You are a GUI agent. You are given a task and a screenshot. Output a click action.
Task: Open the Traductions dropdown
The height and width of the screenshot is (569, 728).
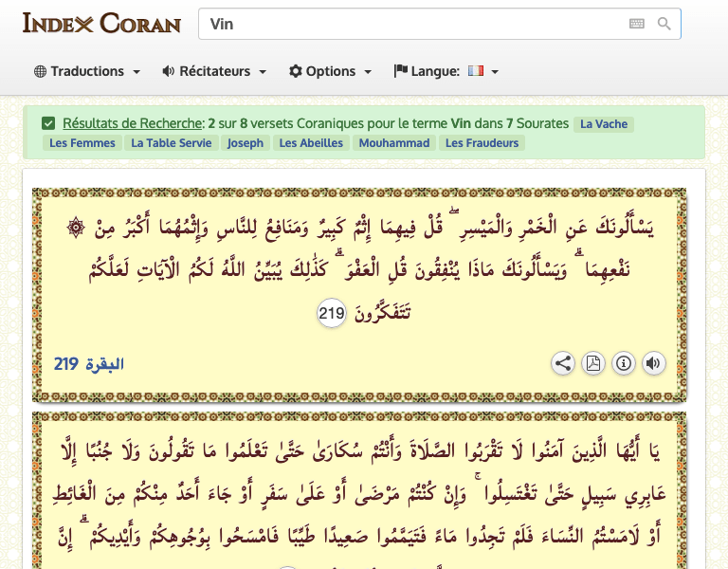click(87, 71)
